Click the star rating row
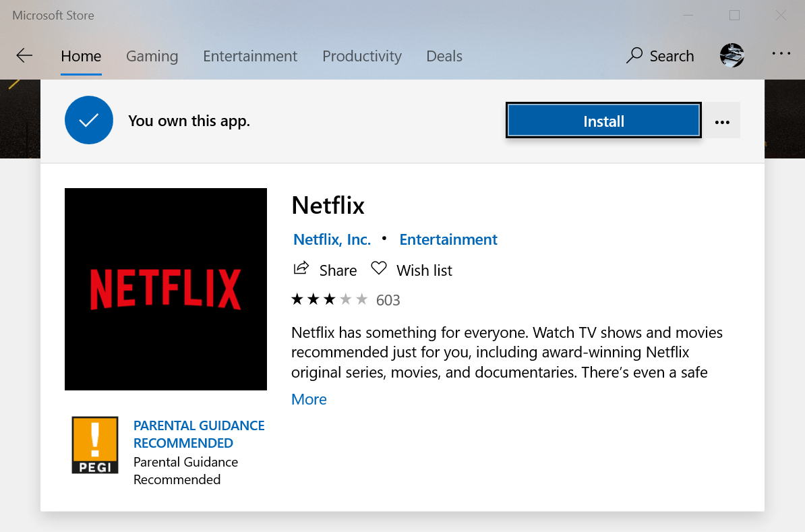 pyautogui.click(x=330, y=299)
